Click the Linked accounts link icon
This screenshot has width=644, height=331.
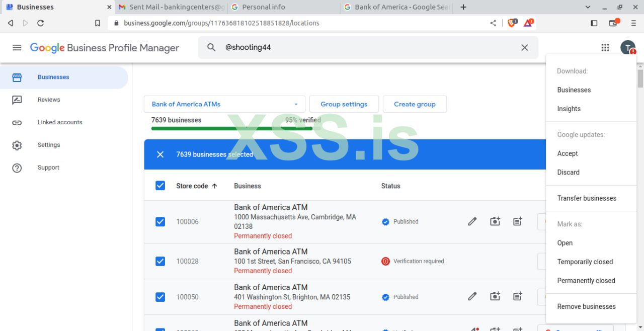(x=17, y=122)
